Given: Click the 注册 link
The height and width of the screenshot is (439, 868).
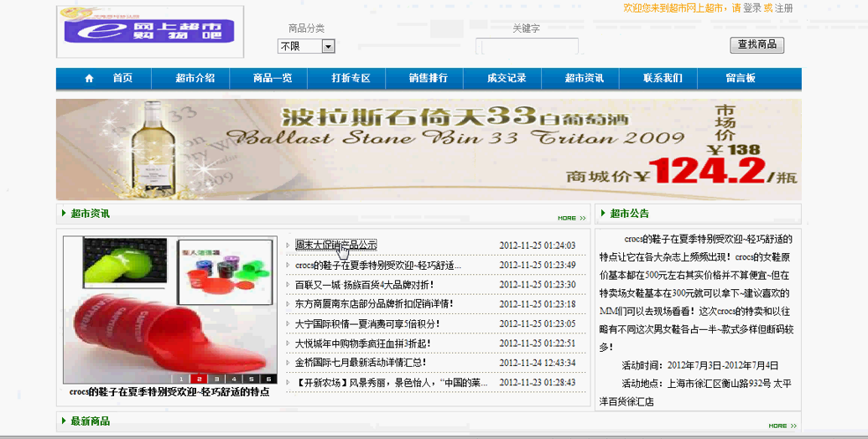Looking at the screenshot, I should click(x=784, y=8).
